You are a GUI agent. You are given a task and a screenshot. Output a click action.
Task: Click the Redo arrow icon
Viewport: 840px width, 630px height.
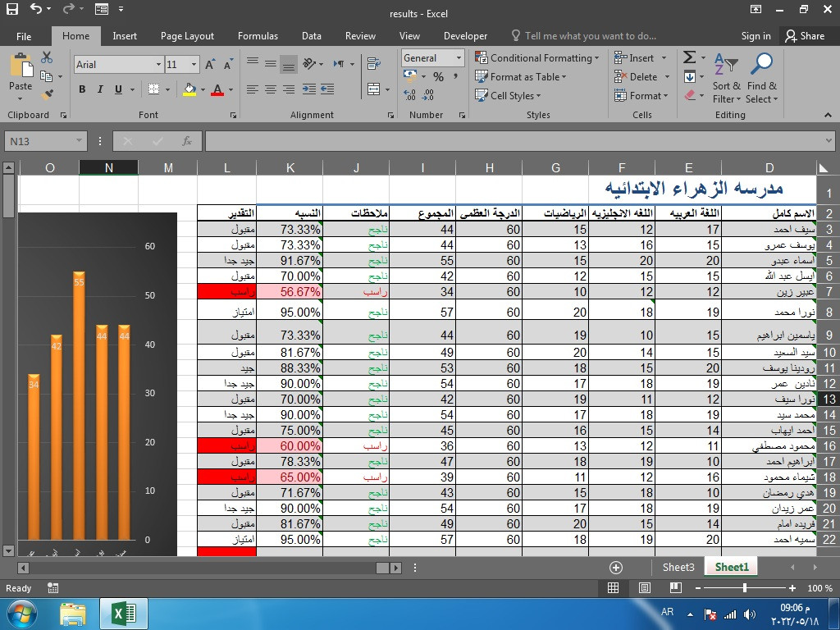tap(69, 8)
